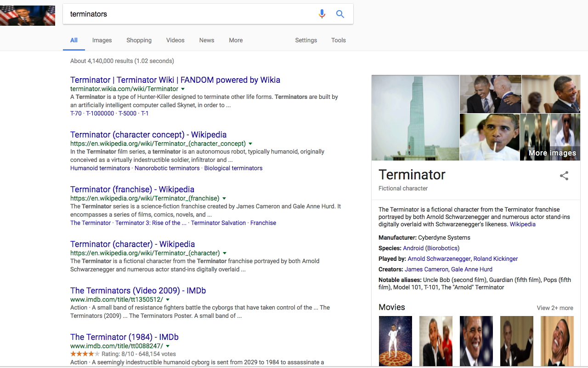Open The Terminator (1984) IMDb result

coord(124,337)
